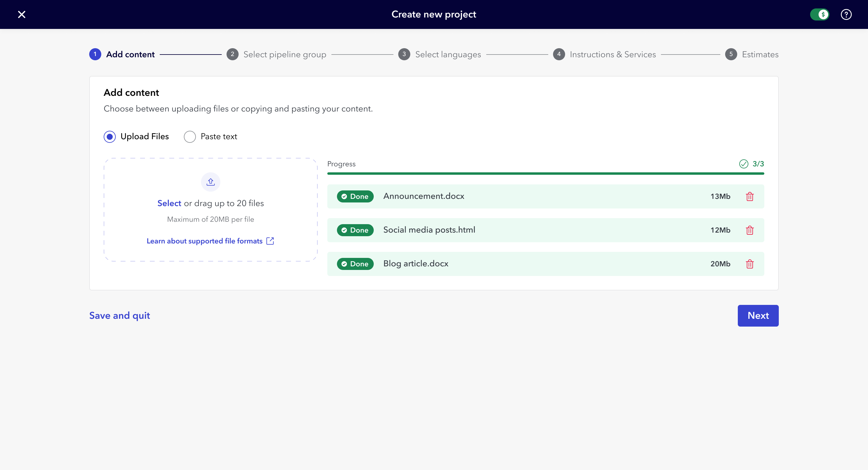
Task: Go to step 1 Add content
Action: click(x=122, y=54)
